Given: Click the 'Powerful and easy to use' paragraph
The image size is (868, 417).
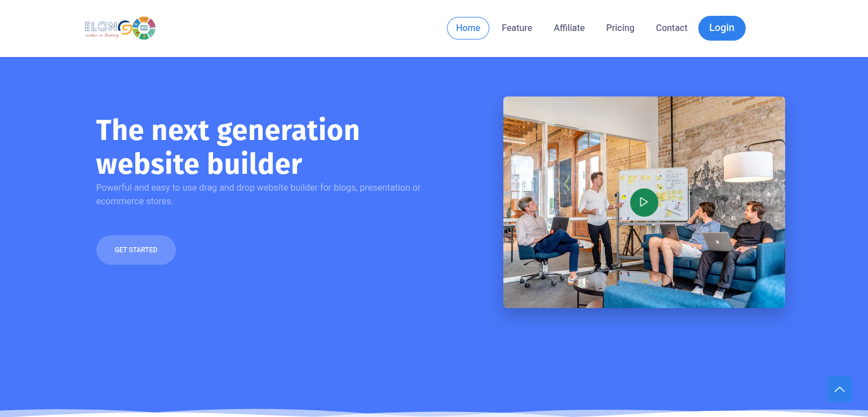Looking at the screenshot, I should click(258, 194).
